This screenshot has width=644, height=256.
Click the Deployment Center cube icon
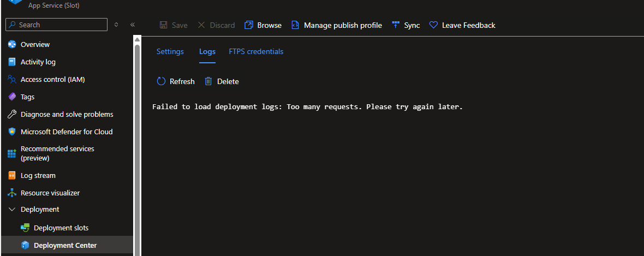25,245
